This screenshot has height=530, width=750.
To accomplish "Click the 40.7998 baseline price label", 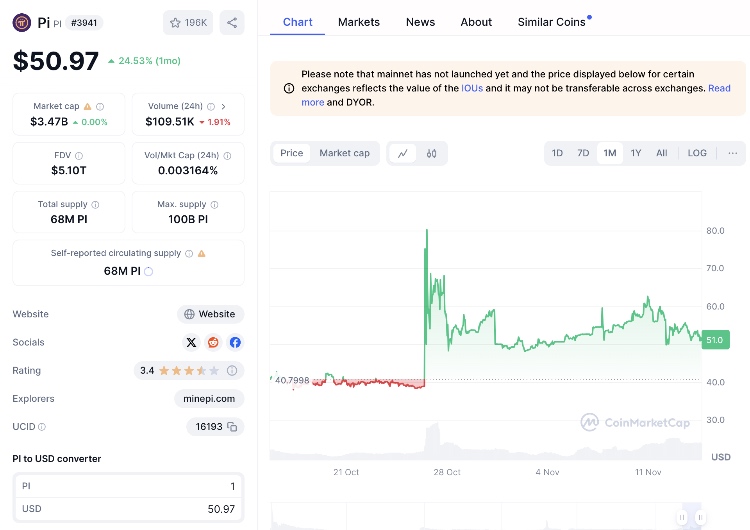I will coord(292,380).
